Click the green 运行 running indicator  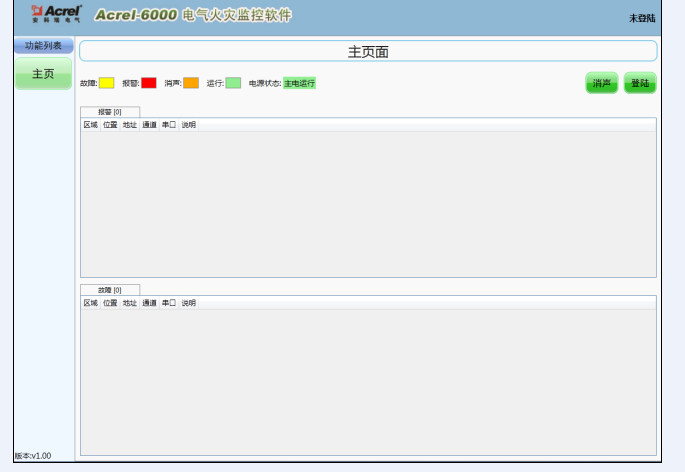[x=233, y=83]
